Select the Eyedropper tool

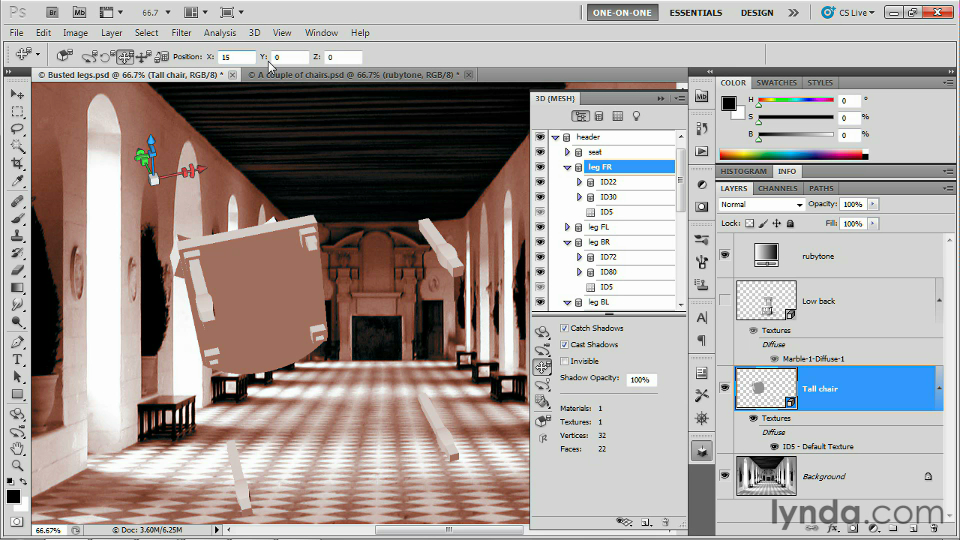point(17,181)
